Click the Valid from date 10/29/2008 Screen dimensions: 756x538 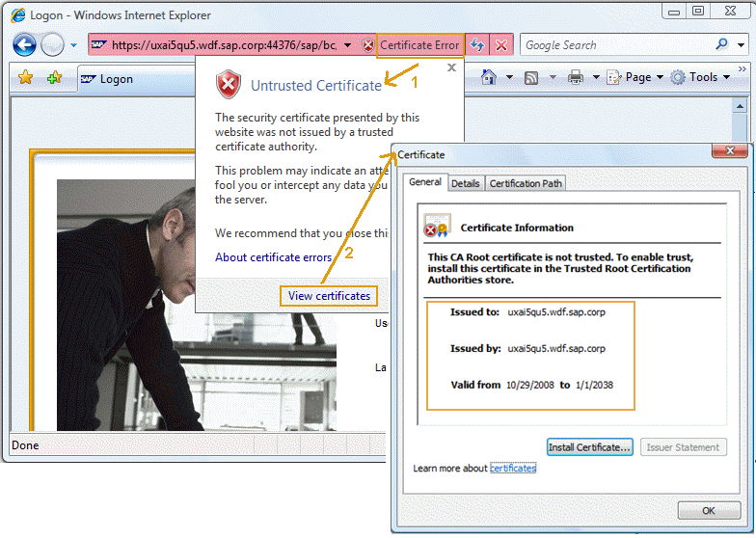[x=530, y=386]
